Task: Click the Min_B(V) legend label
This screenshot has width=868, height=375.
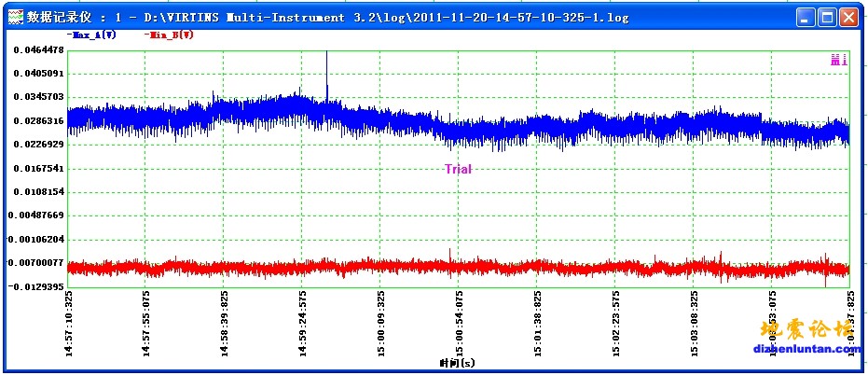Action: point(168,35)
